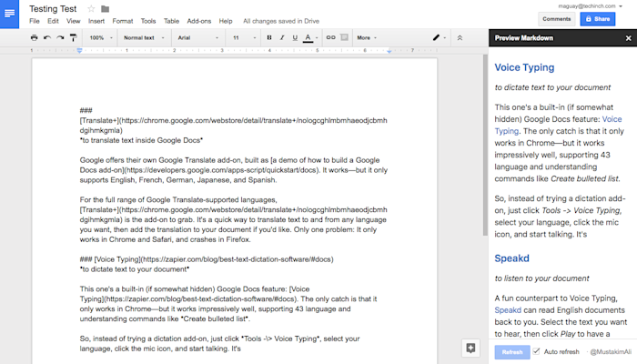
Task: Open the Edit menu
Action: click(x=53, y=21)
